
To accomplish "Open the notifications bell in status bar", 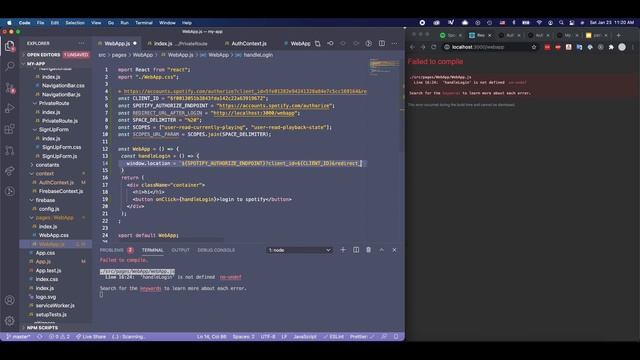I will [x=396, y=337].
